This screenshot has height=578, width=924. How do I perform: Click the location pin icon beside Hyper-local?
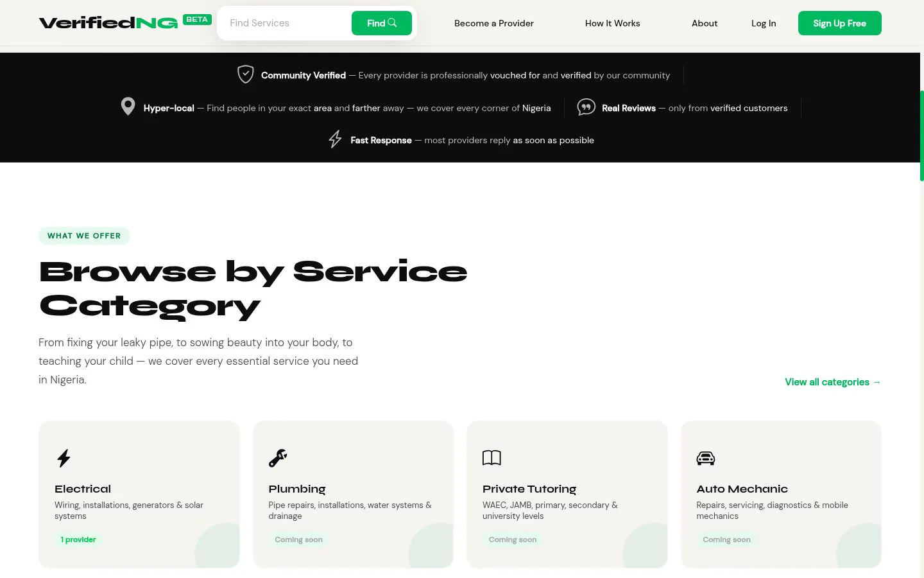[x=128, y=107]
